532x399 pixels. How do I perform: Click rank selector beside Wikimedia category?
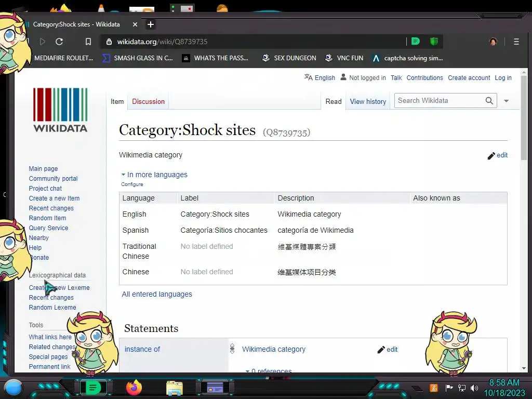[232, 349]
